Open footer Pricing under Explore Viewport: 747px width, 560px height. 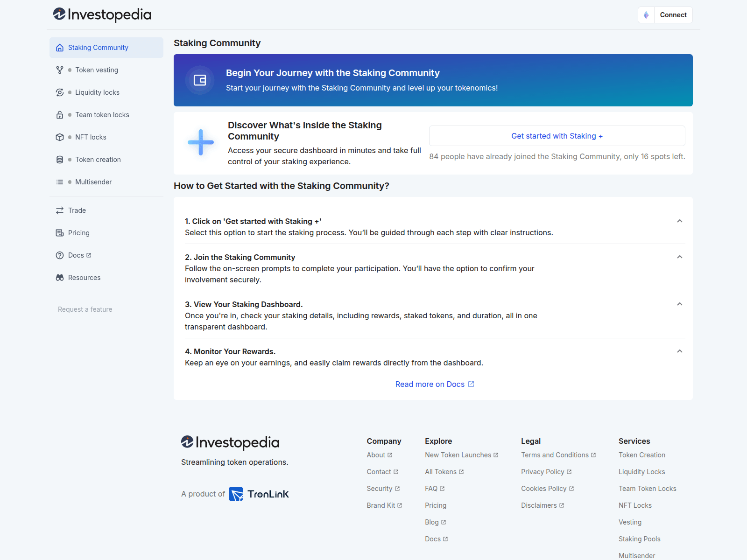click(x=436, y=505)
